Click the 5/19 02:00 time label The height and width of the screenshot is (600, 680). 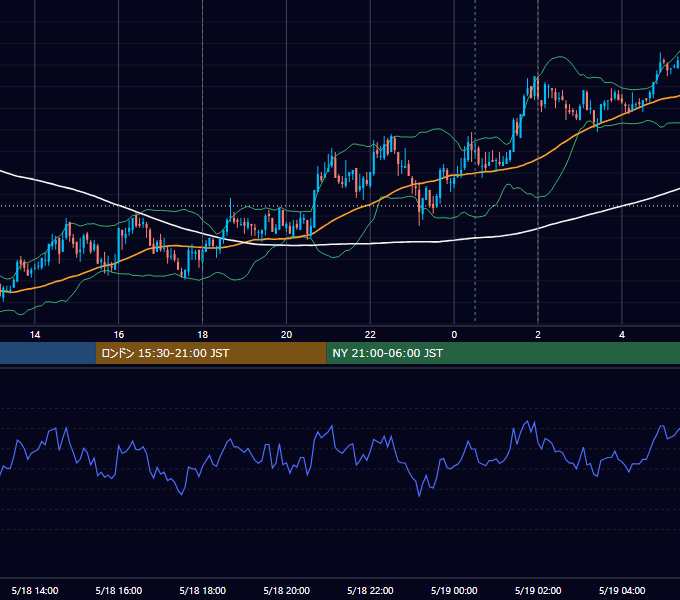click(538, 590)
